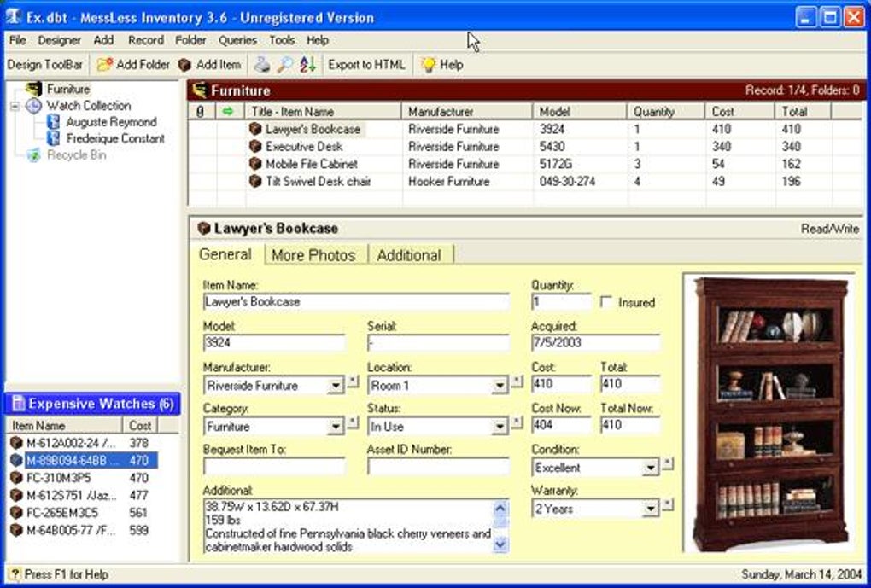871x588 pixels.
Task: Toggle the Insured checkbox
Action: coord(606,302)
